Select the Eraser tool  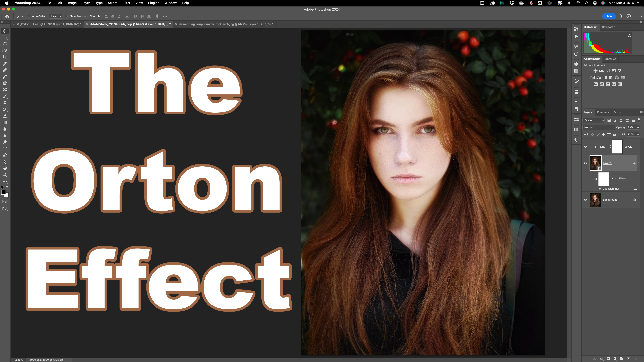click(5, 116)
